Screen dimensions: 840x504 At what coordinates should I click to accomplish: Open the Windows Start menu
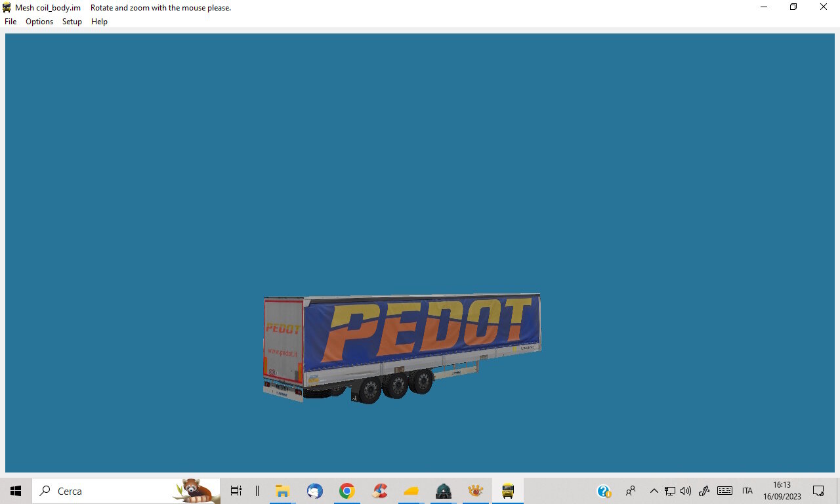(x=16, y=491)
